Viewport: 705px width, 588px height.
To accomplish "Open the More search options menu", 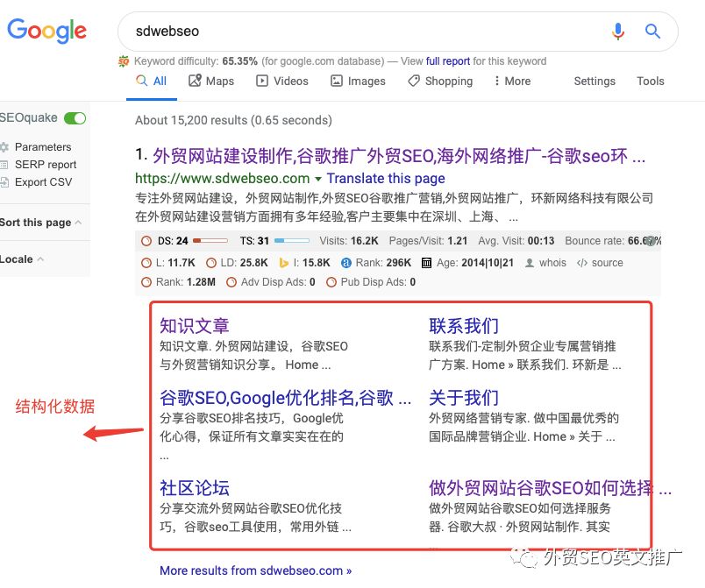I will point(512,81).
